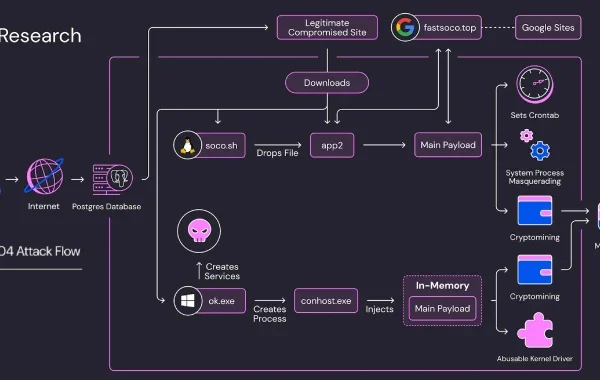Viewport: 600px width, 380px height.
Task: Select the app2 node
Action: (332, 145)
